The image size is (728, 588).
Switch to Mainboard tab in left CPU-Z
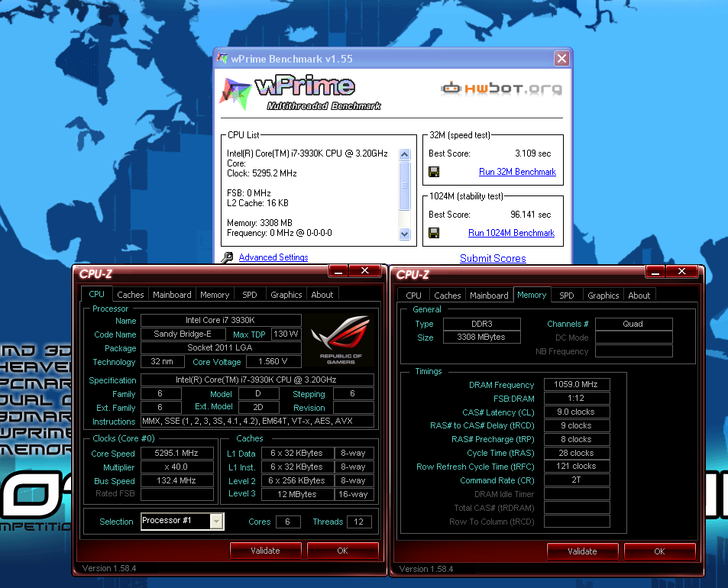[x=172, y=295]
